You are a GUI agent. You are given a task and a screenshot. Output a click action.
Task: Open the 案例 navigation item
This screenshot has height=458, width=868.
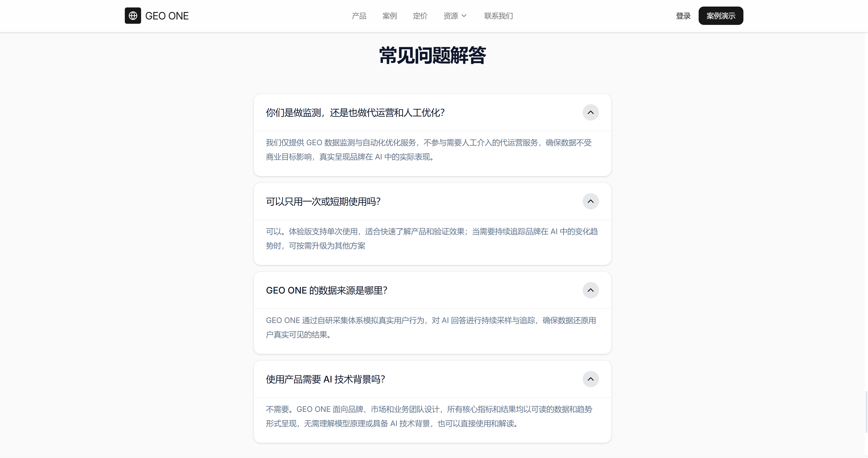click(x=390, y=16)
